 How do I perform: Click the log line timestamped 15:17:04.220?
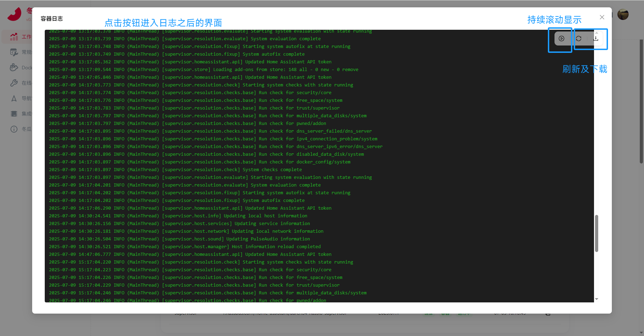click(x=201, y=262)
